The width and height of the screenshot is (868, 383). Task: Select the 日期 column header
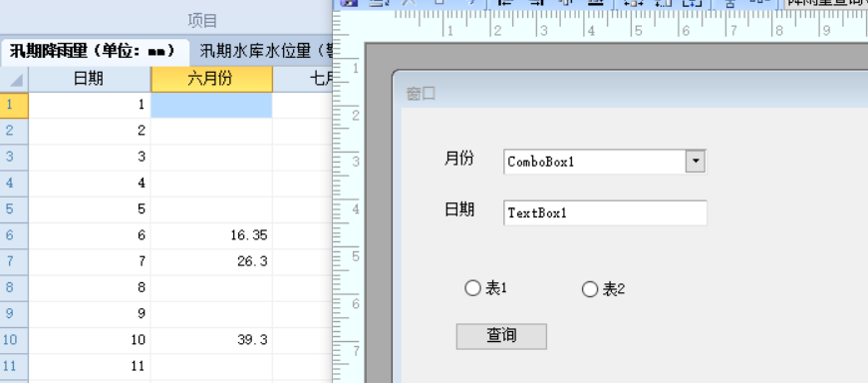tap(89, 79)
